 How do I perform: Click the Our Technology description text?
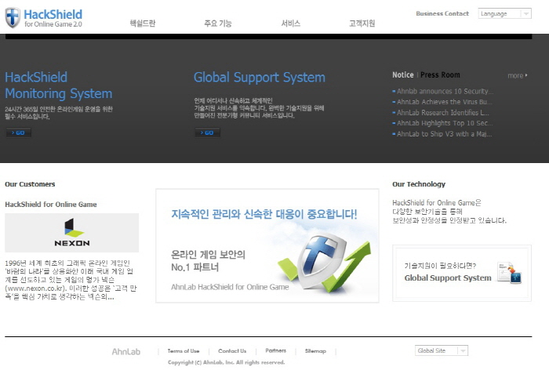coord(449,212)
